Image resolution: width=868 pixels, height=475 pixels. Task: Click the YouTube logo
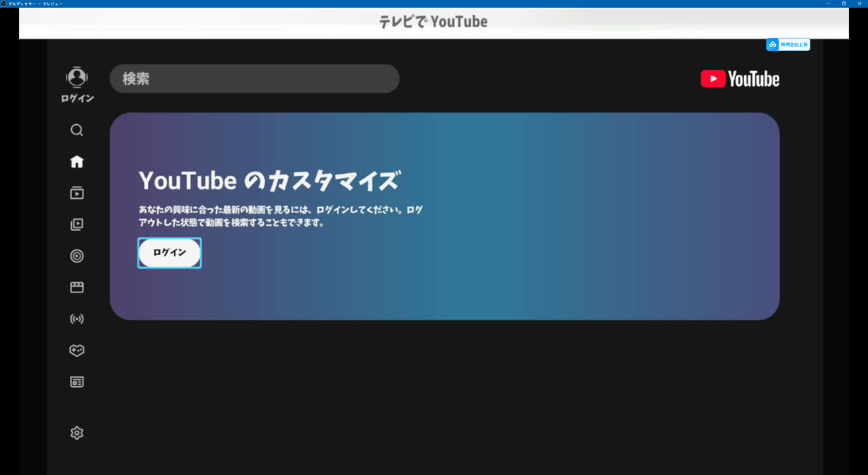tap(740, 79)
